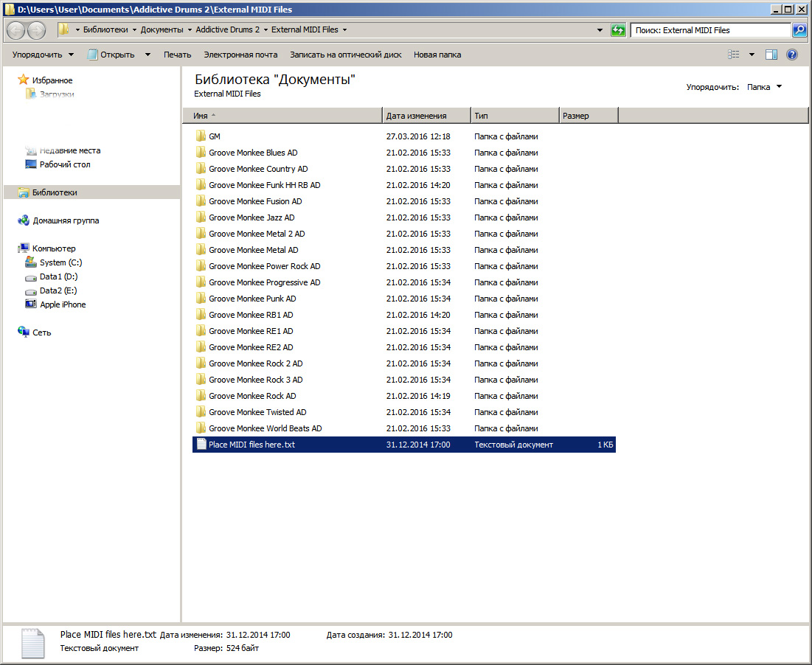Click the Groove Monkee Jazz AD folder icon
The height and width of the screenshot is (665, 812).
pos(201,217)
